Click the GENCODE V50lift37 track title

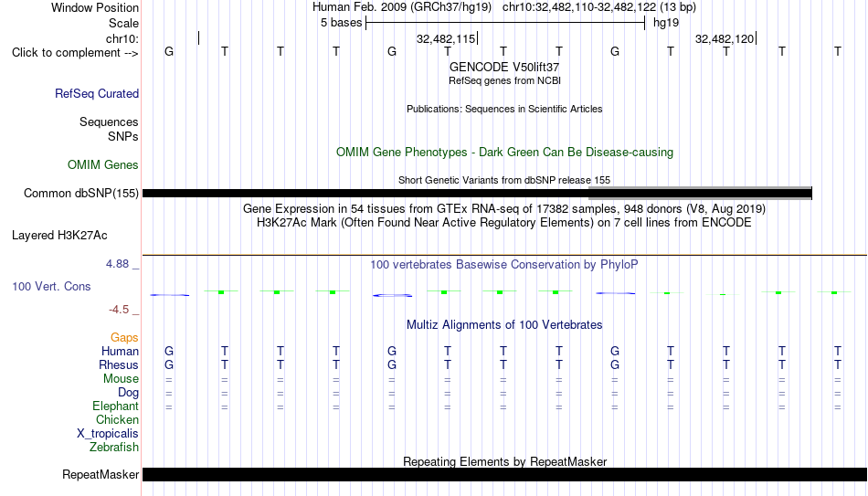coord(504,67)
